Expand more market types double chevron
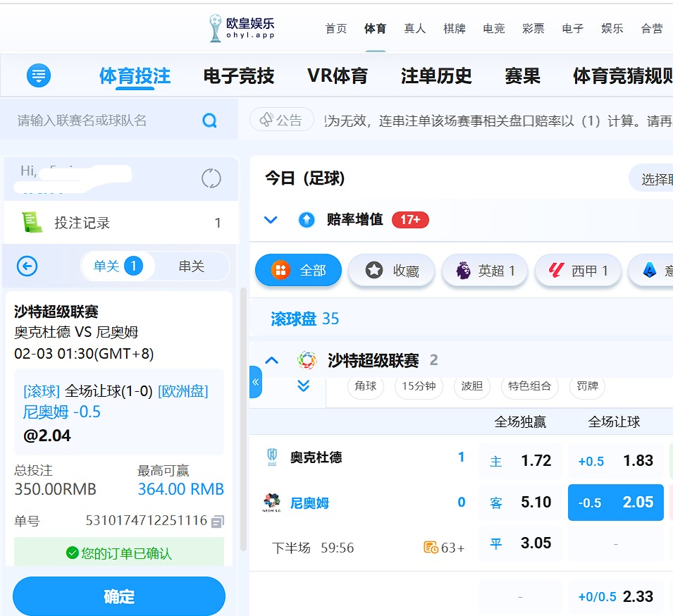This screenshot has width=673, height=616. tap(304, 386)
